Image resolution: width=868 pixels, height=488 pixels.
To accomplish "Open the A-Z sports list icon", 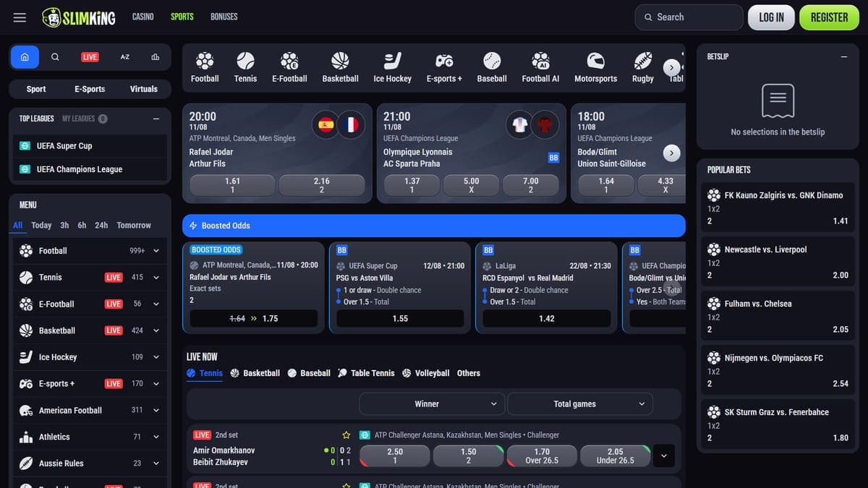I will (124, 56).
